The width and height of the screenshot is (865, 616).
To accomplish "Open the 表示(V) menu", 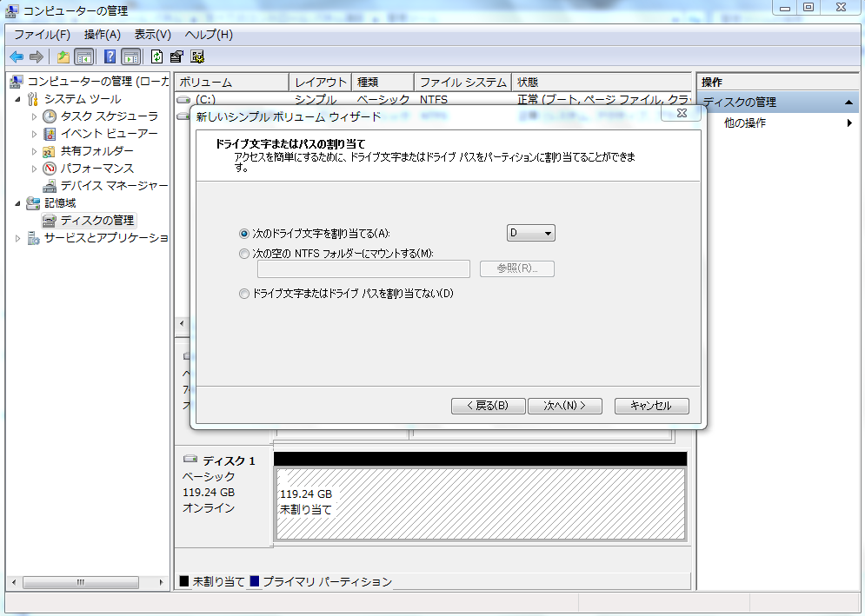I will (x=152, y=35).
